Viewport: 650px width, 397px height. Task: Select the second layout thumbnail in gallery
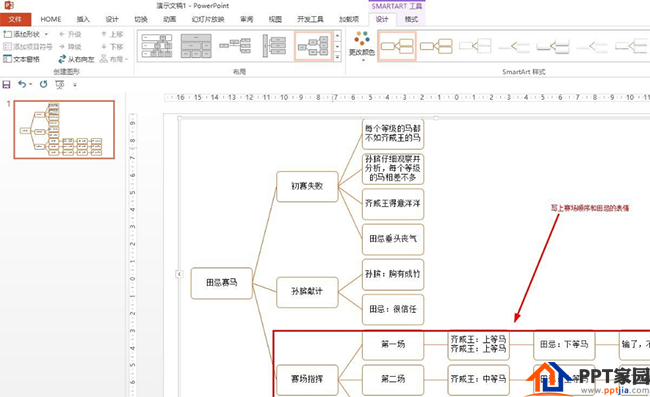(x=196, y=46)
